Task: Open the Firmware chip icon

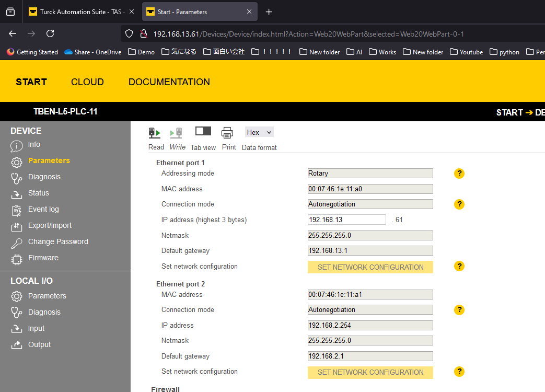Action: click(x=16, y=260)
